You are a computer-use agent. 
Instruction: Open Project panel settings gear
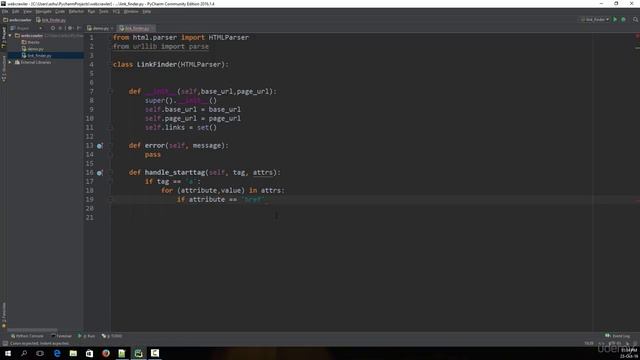click(x=70, y=28)
